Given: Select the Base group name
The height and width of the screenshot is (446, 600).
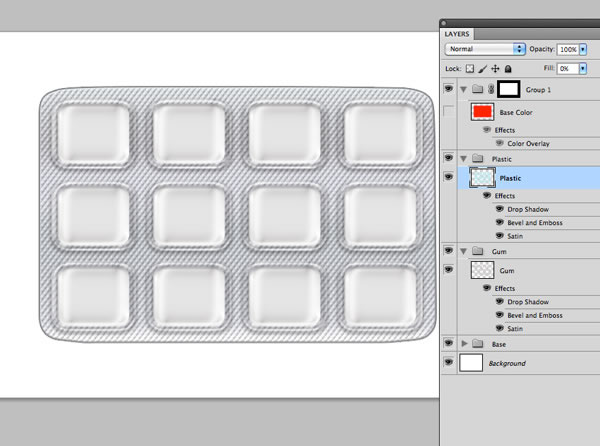Looking at the screenshot, I should tap(499, 344).
